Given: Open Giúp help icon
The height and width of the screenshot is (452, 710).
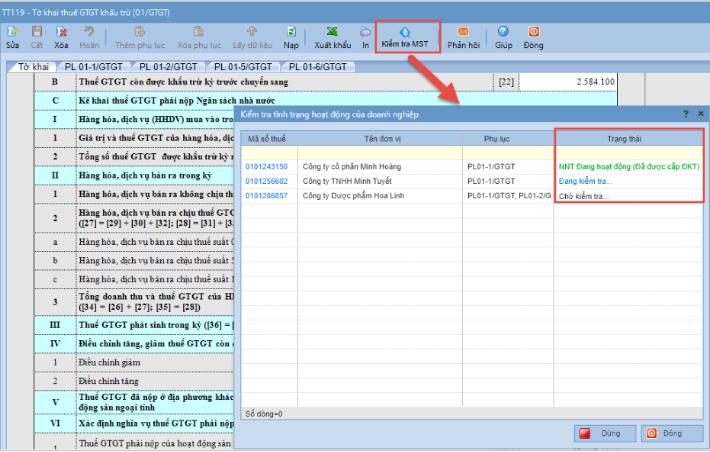Looking at the screenshot, I should pyautogui.click(x=503, y=37).
